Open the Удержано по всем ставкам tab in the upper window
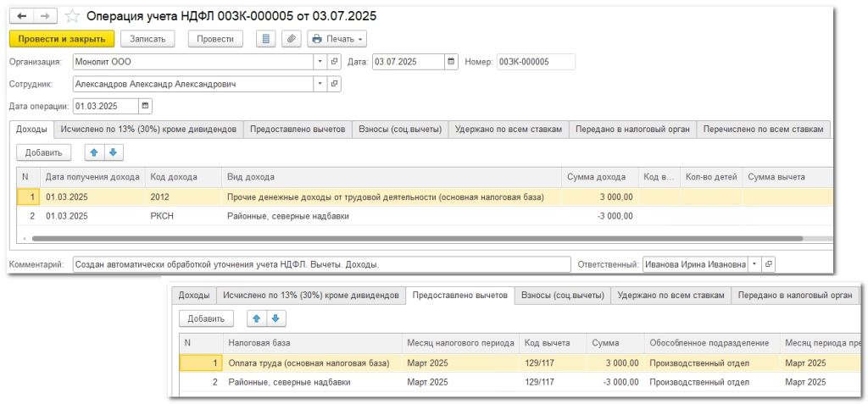The width and height of the screenshot is (868, 404). (509, 129)
